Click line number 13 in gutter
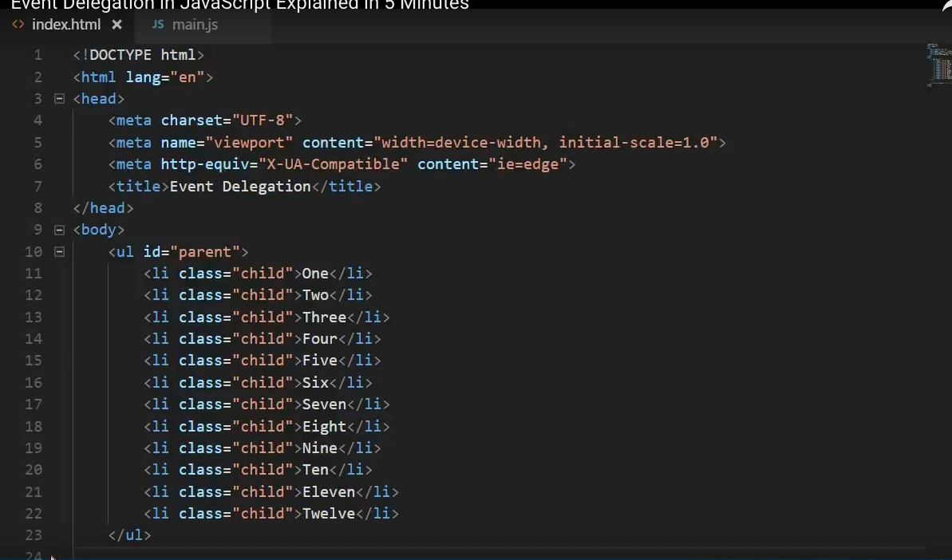 click(34, 317)
